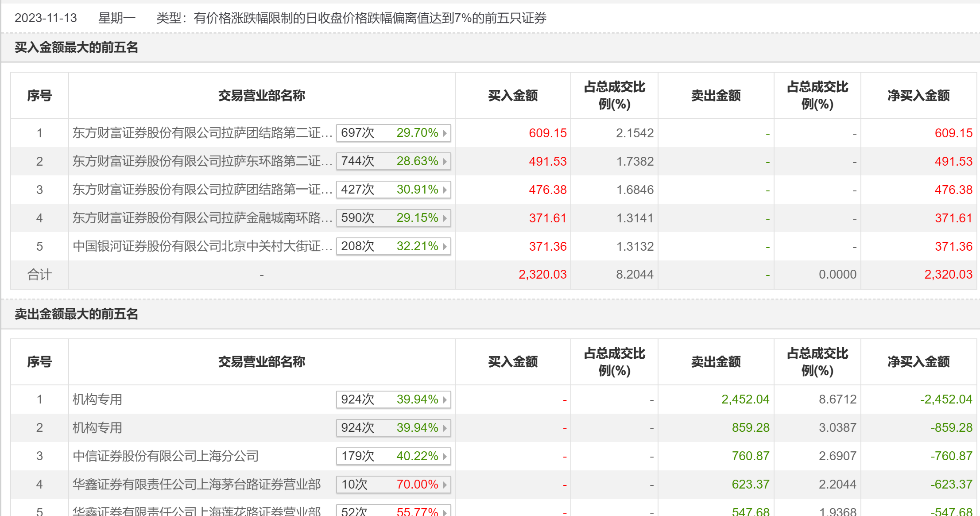Image resolution: width=980 pixels, height=516 pixels.
Task: Open 中国银河证券北京中关村大街 branch link
Action: (x=202, y=246)
